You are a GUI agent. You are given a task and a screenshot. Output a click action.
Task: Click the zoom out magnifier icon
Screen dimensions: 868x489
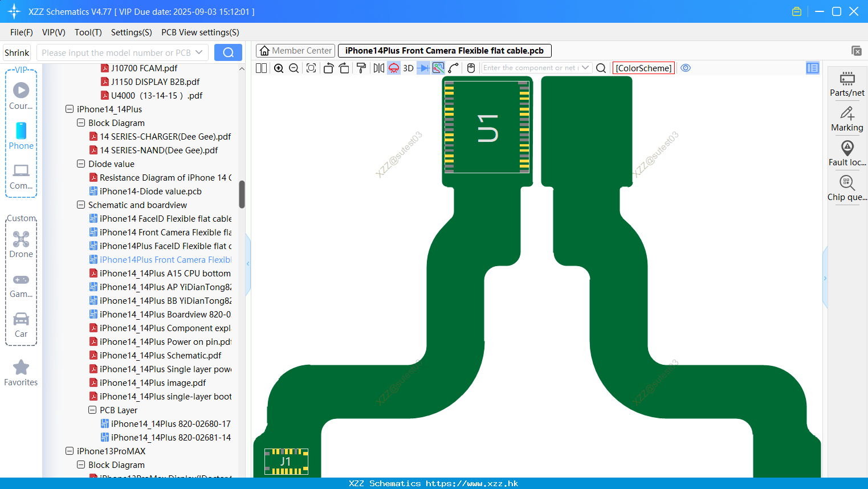coord(294,68)
